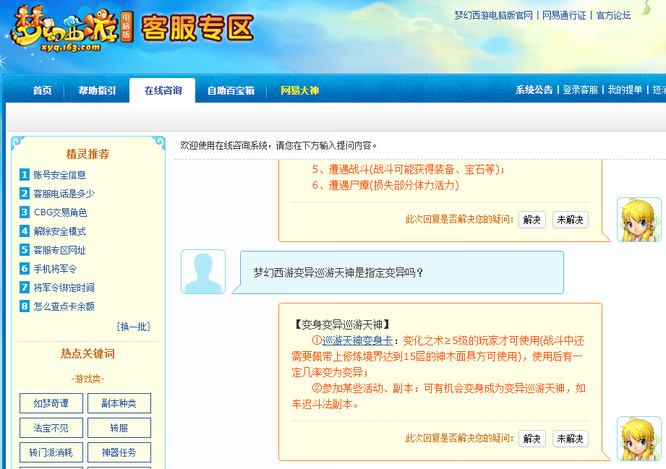
Task: Click 解决 under the 遭遇尸瘴 reply
Action: pos(532,220)
